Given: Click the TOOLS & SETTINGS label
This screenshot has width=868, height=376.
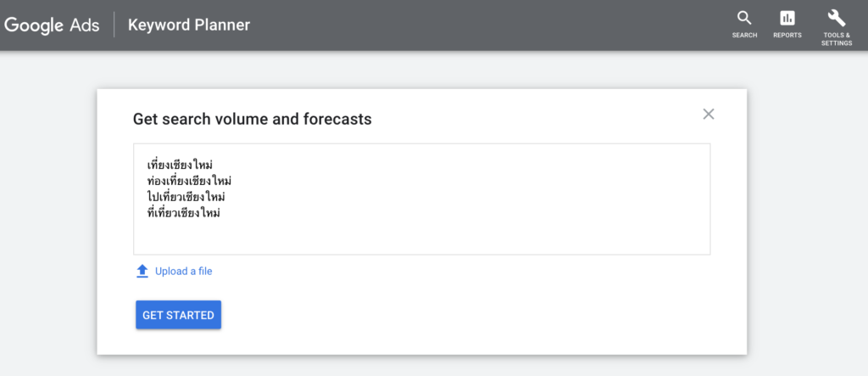Looking at the screenshot, I should 837,39.
